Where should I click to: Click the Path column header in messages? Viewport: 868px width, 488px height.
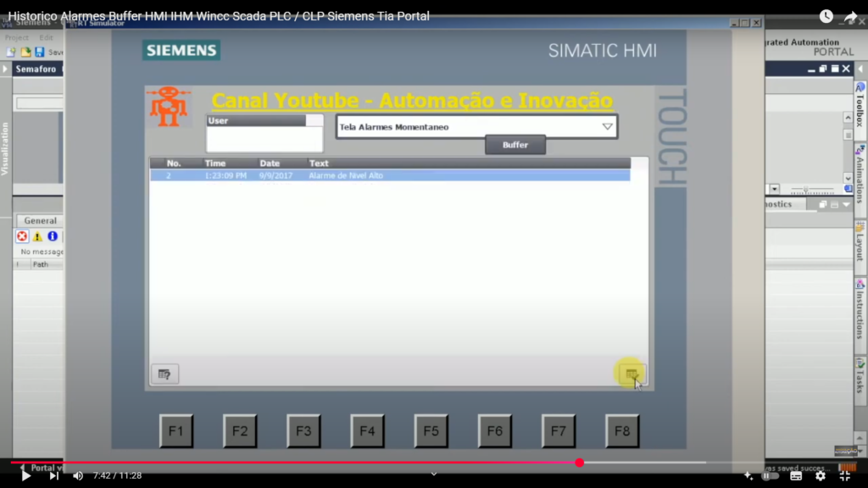41,264
